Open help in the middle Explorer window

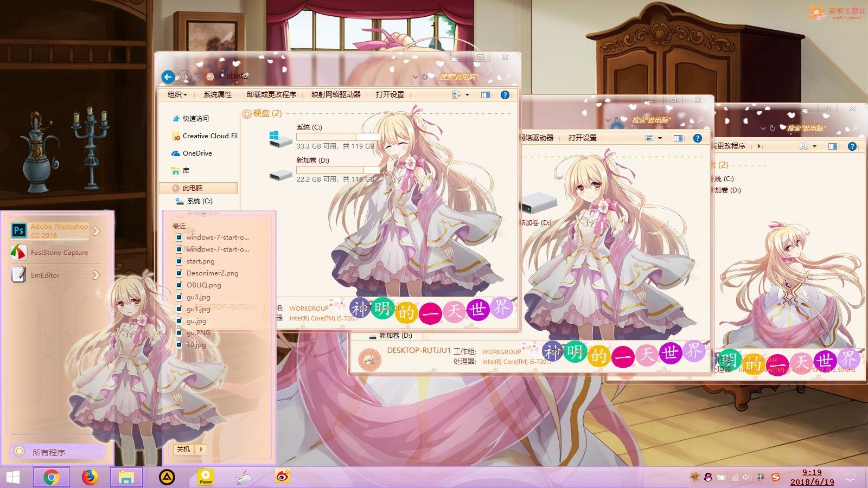click(698, 138)
